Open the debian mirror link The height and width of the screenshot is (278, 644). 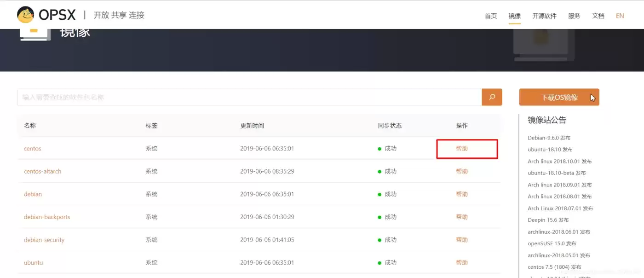pyautogui.click(x=33, y=194)
